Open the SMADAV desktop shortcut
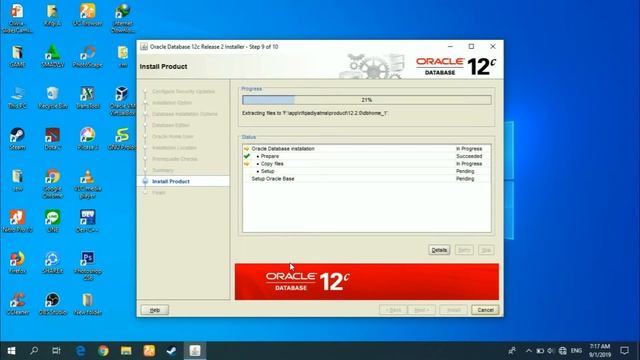Image resolution: width=640 pixels, height=360 pixels. pyautogui.click(x=53, y=56)
